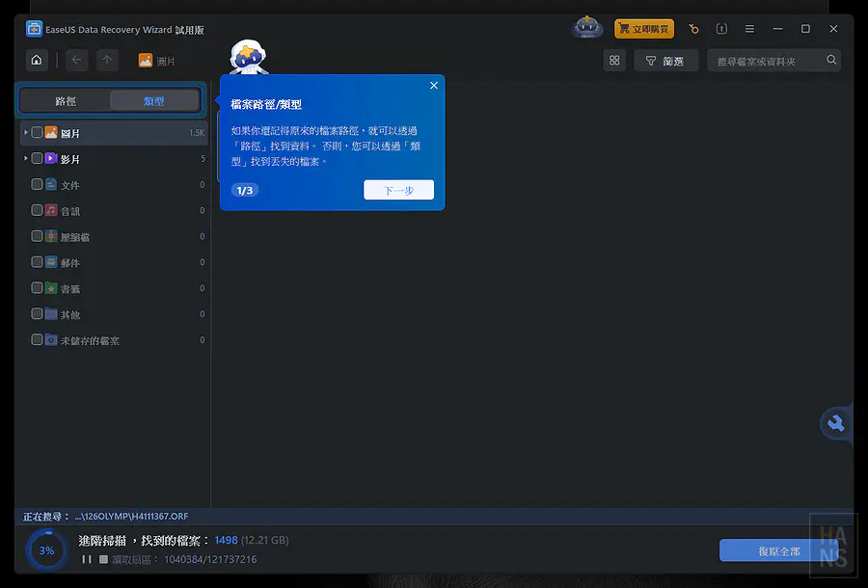Click the floating magnifier tool on the right edge
The width and height of the screenshot is (868, 588).
click(x=835, y=424)
